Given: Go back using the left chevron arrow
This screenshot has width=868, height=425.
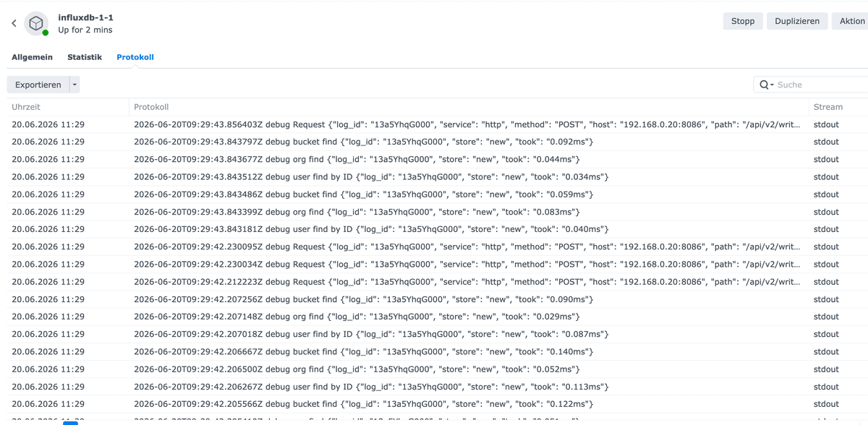Looking at the screenshot, I should (x=14, y=23).
